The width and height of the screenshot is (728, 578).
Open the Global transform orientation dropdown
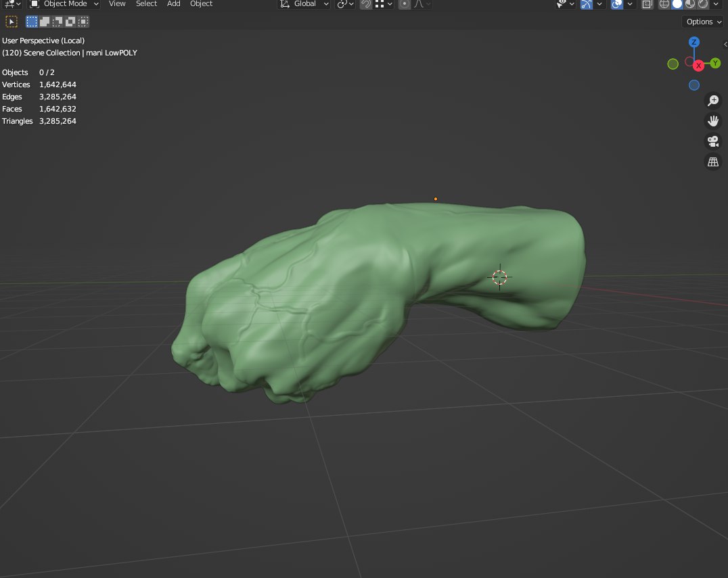(304, 3)
